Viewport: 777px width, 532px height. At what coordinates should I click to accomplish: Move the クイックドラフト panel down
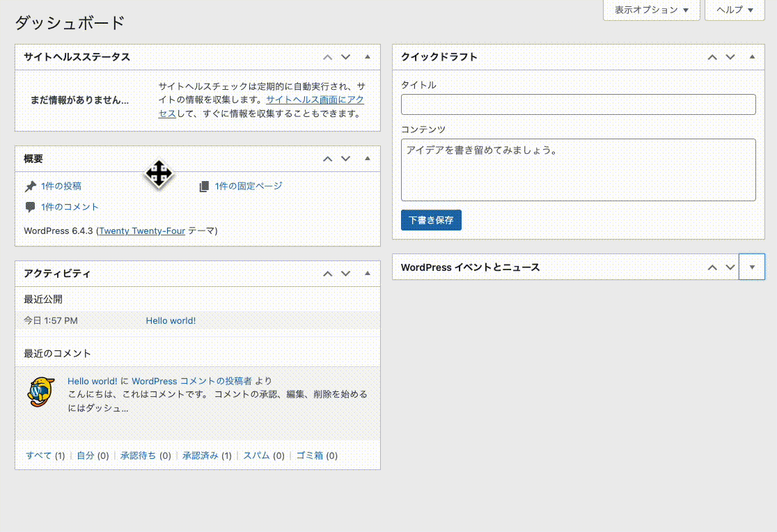pos(730,57)
